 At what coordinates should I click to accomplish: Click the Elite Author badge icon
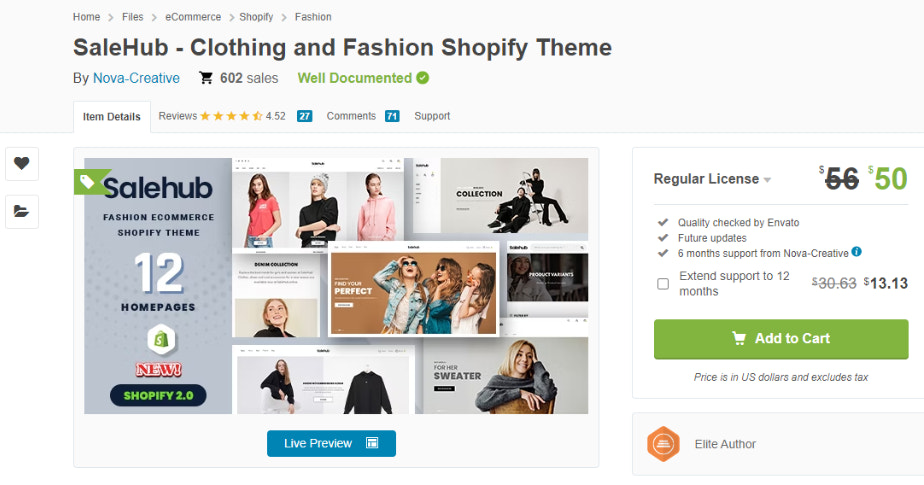coord(663,444)
